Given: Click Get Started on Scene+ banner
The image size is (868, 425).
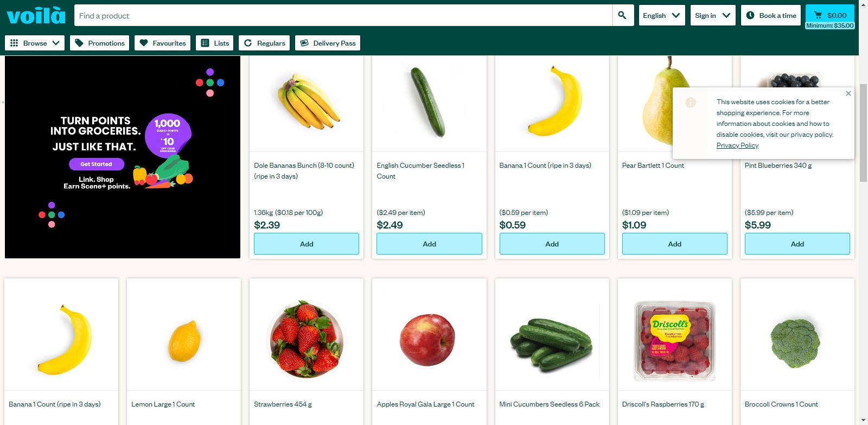Looking at the screenshot, I should point(97,164).
